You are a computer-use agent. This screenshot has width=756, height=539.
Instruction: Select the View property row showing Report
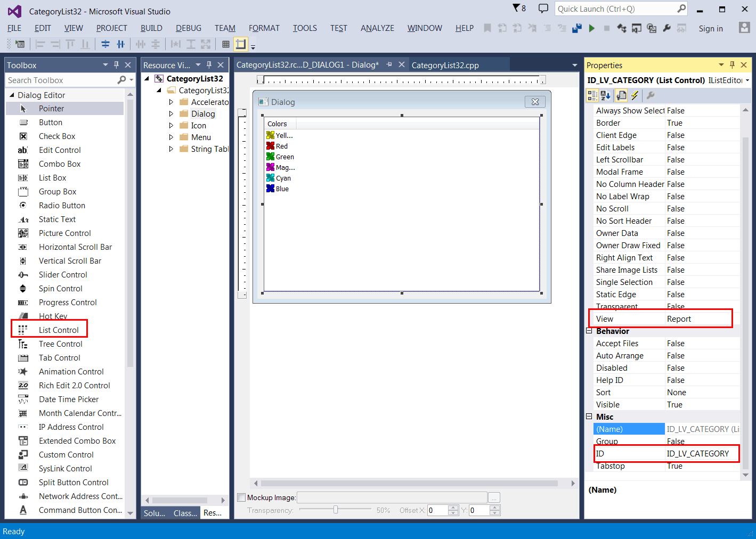click(666, 319)
